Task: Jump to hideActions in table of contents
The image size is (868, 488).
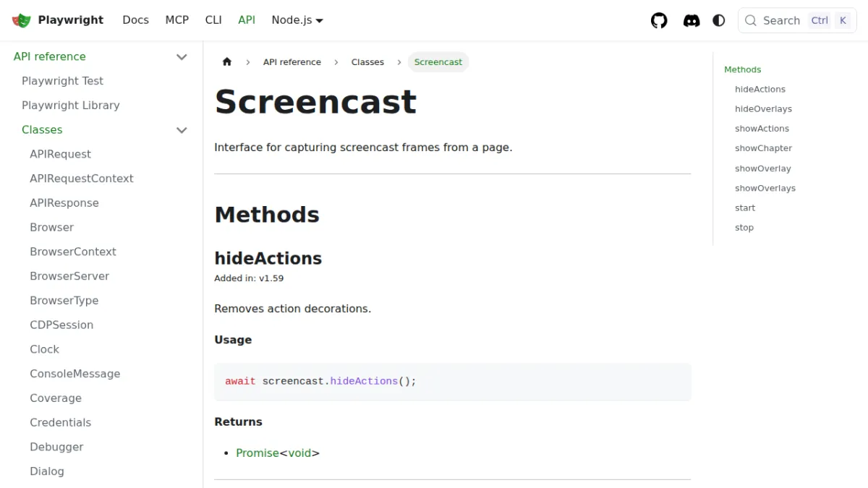Action: pos(760,90)
